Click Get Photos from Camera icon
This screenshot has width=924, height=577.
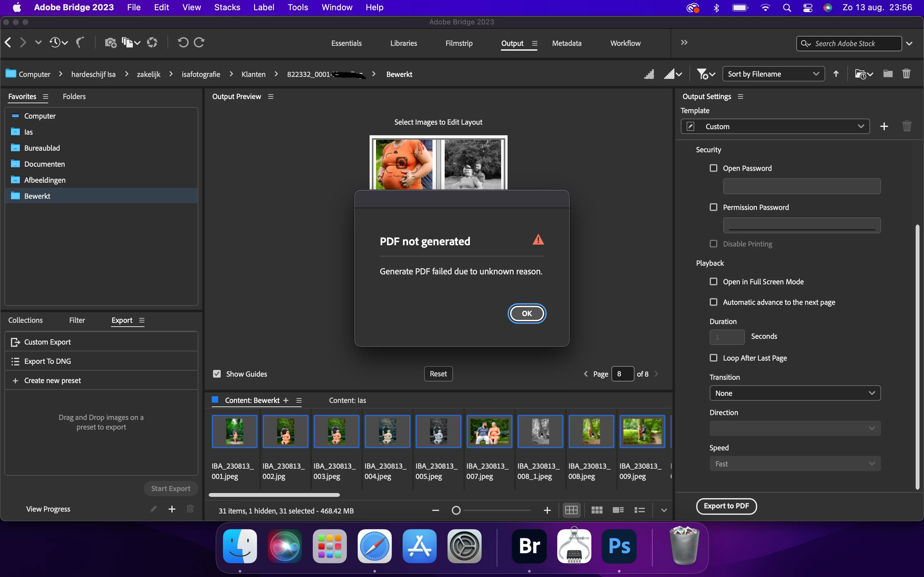coord(110,42)
